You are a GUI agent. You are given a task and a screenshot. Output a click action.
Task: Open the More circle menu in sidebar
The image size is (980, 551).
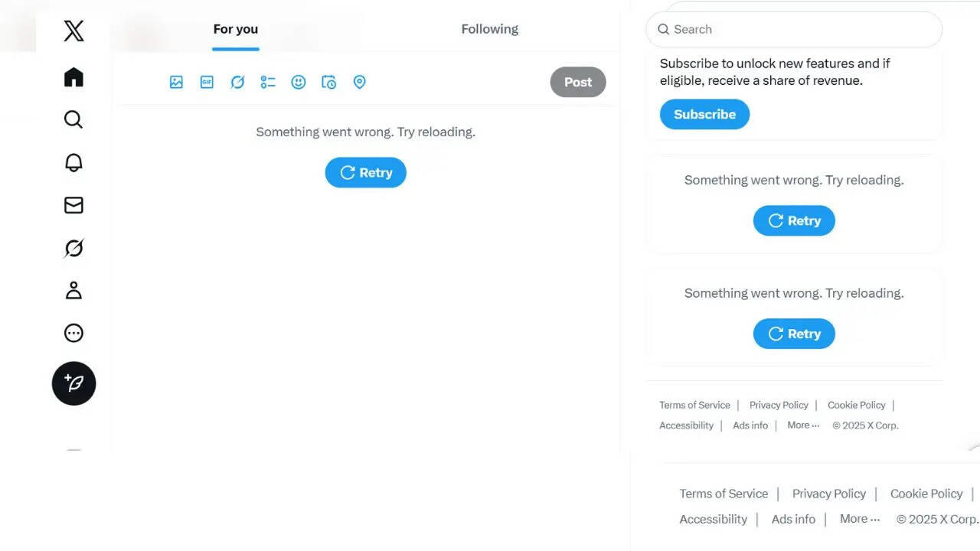pyautogui.click(x=73, y=333)
